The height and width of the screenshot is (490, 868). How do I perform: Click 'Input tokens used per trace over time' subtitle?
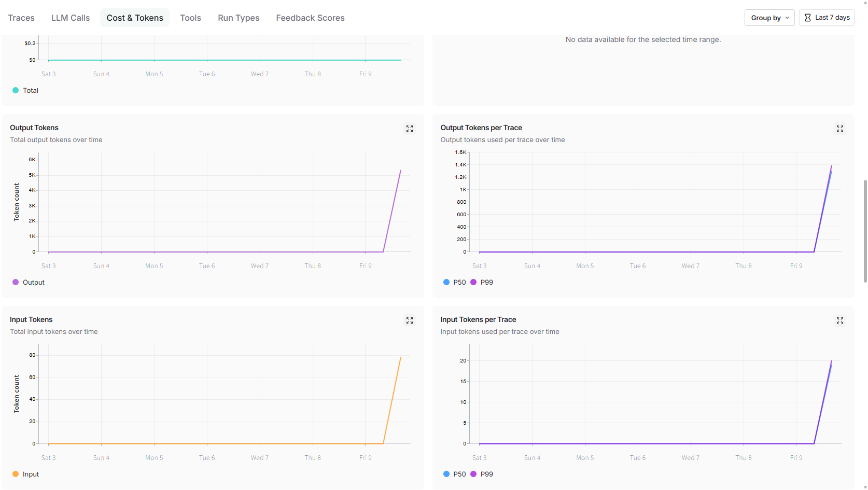click(500, 331)
